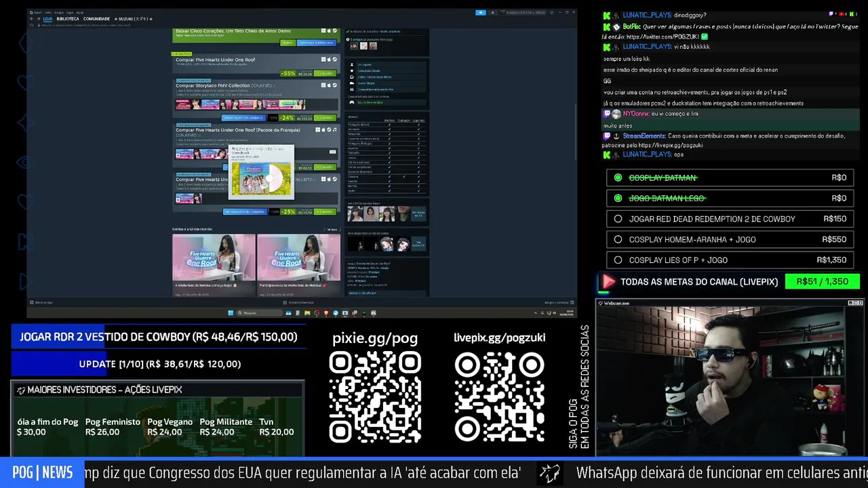Show hidden system tray icons
868x488 pixels.
[x=536, y=313]
